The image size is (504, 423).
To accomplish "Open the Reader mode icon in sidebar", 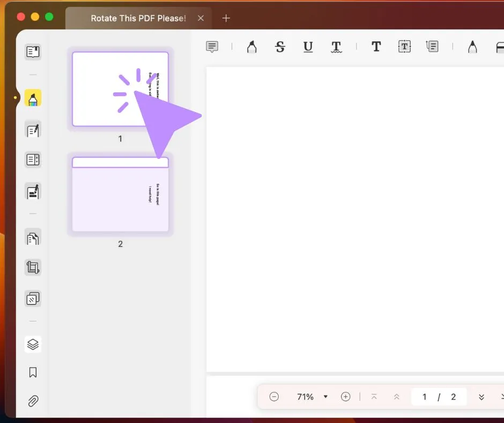I will coord(33,52).
